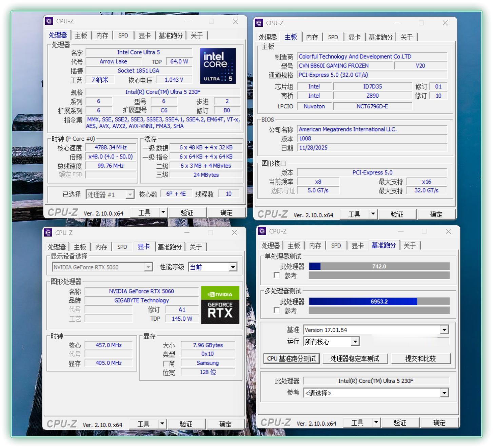Expand the 工具 arrow in the motherboard window
Image resolution: width=493 pixels, height=448 pixels.
[373, 214]
